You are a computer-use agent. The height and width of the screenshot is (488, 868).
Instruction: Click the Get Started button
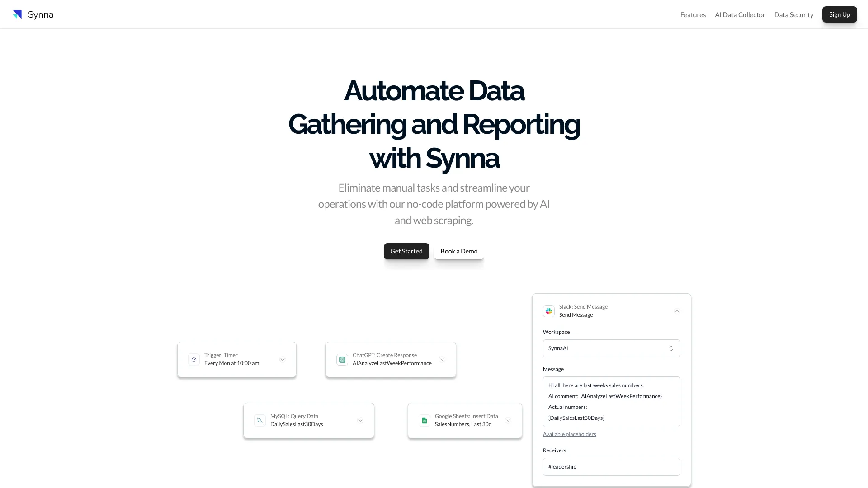click(x=406, y=251)
